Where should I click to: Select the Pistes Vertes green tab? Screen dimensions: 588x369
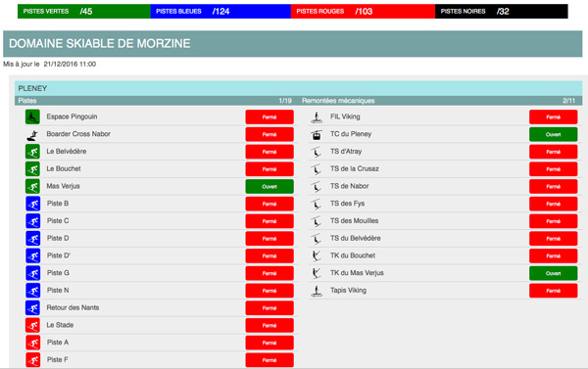coord(84,11)
